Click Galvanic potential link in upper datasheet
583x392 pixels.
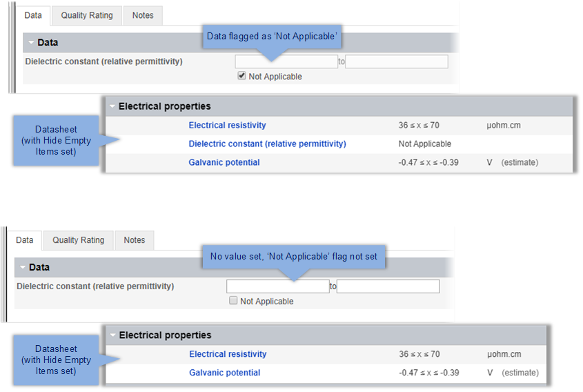click(224, 162)
